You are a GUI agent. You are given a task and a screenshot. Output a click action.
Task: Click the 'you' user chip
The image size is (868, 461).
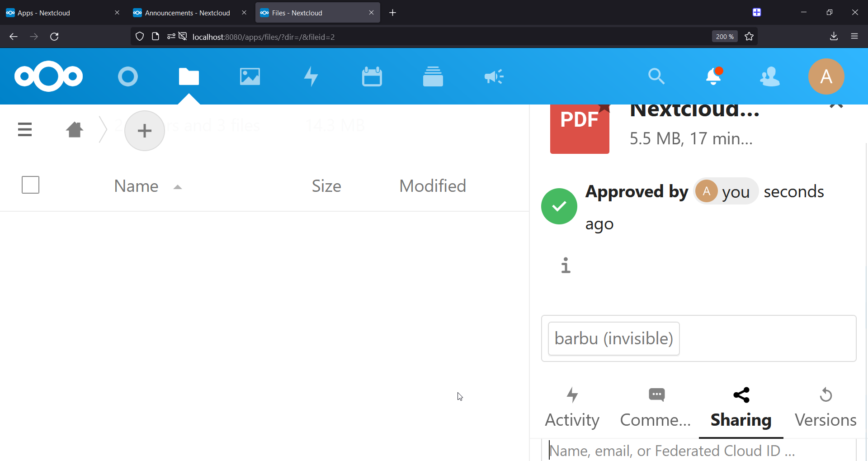(x=726, y=191)
